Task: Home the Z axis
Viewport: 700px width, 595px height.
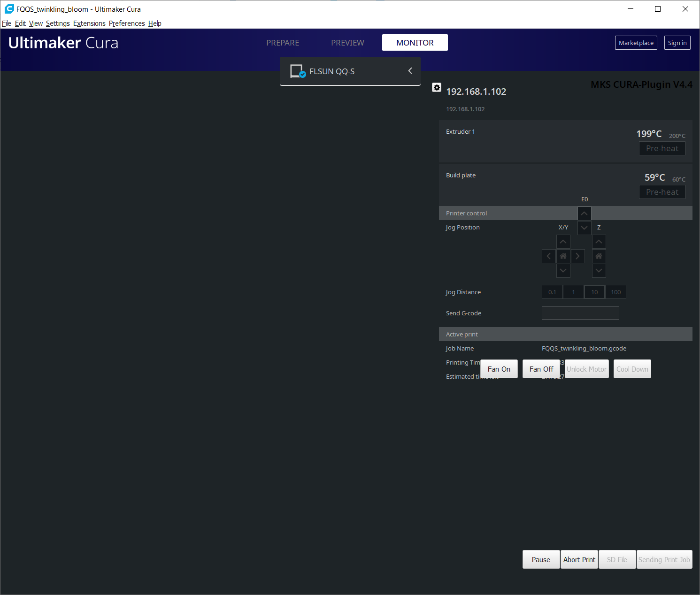Action: pyautogui.click(x=599, y=256)
